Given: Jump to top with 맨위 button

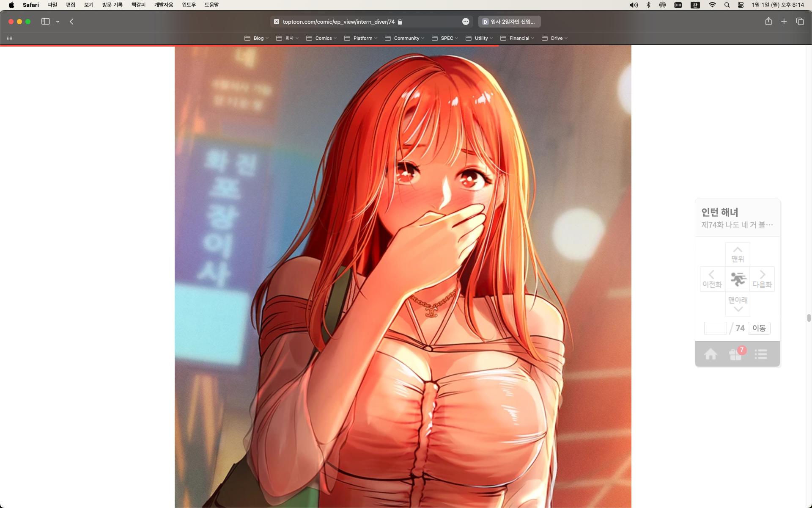Looking at the screenshot, I should point(738,254).
